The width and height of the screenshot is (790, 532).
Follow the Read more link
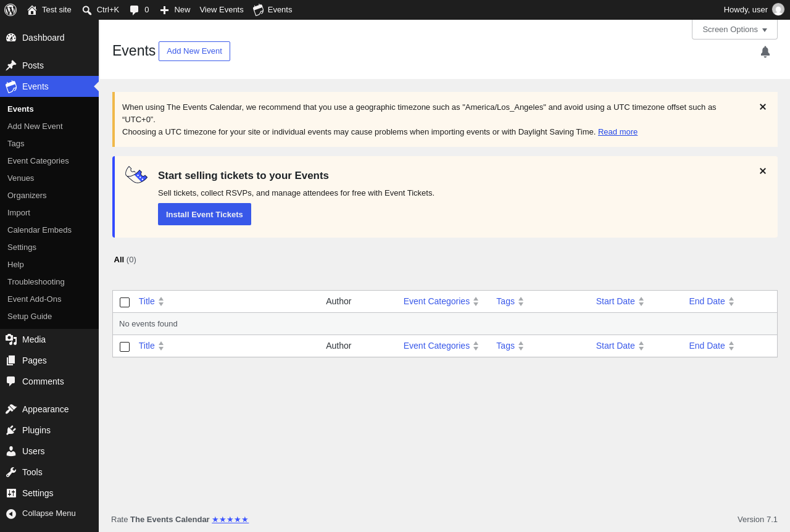[x=618, y=131]
